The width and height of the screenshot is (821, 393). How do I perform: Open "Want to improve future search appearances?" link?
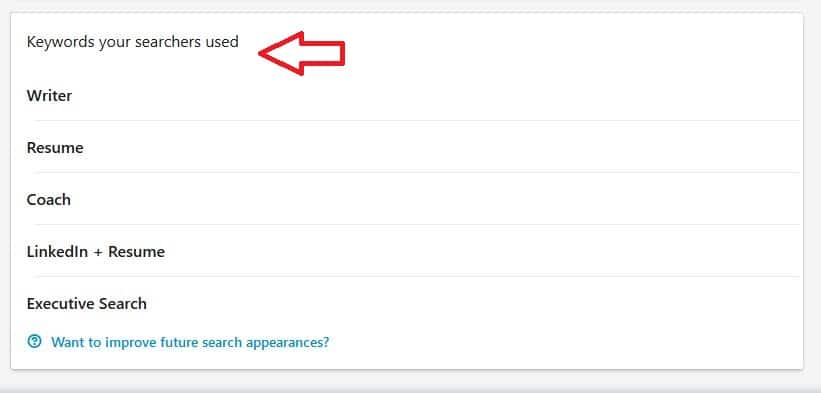tap(190, 342)
